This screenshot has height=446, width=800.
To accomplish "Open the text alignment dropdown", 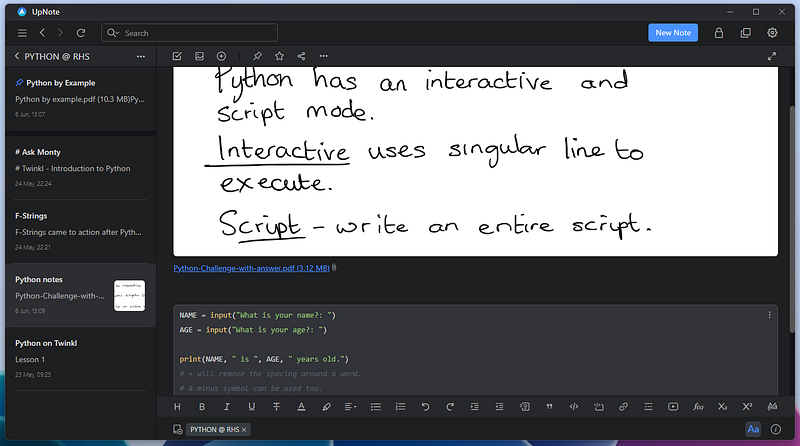I will coord(350,407).
